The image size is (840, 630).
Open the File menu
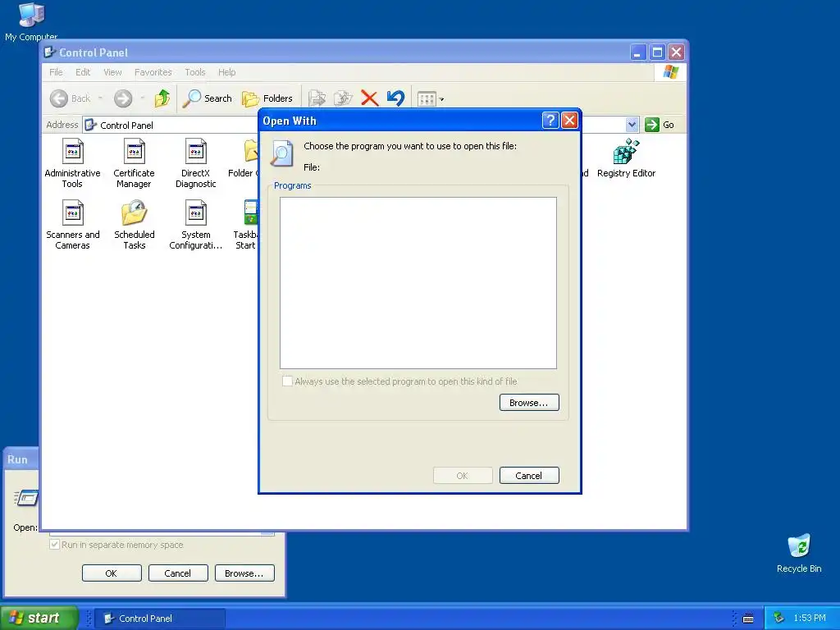(56, 72)
